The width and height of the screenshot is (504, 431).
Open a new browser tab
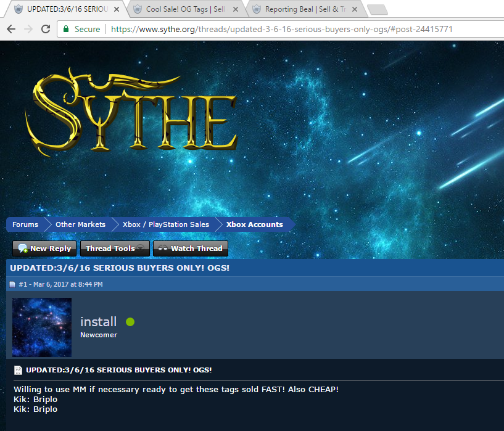click(x=378, y=10)
